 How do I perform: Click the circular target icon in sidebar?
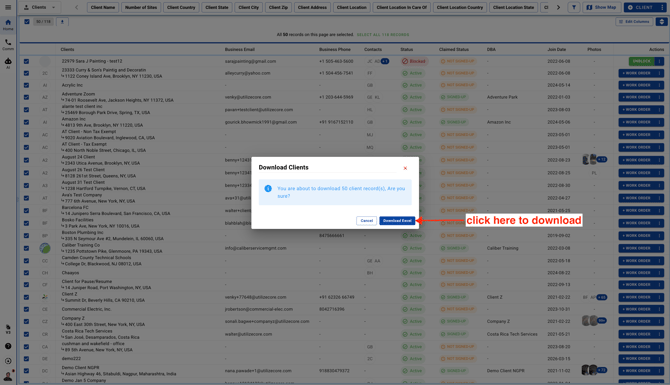pos(8,361)
